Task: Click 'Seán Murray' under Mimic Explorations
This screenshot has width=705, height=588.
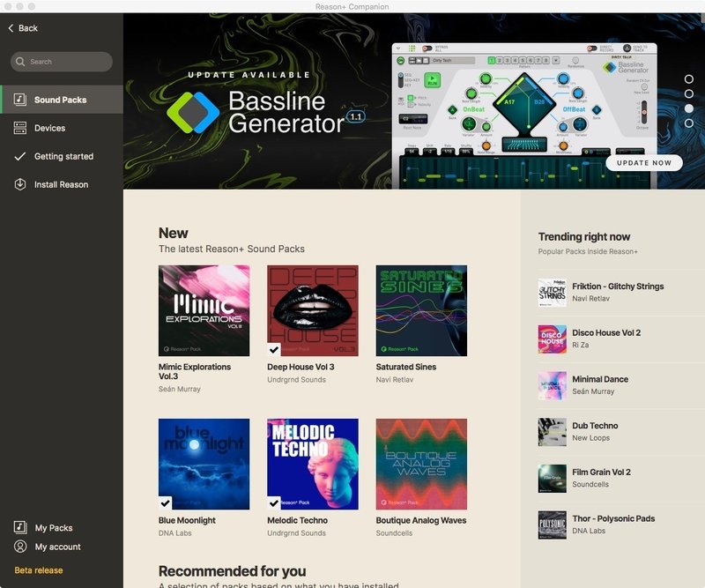Action: [x=179, y=389]
